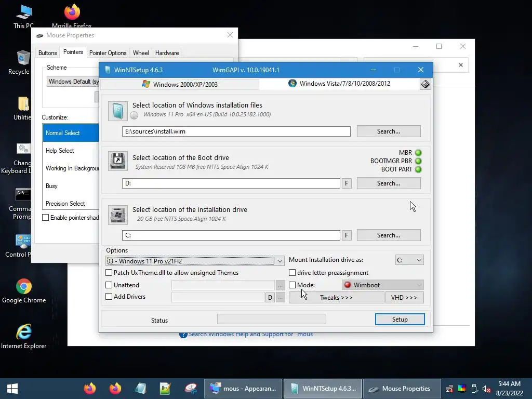Viewport: 532px width, 399px height.
Task: Click the BOOTMGR PBR green status light
Action: [x=418, y=161]
